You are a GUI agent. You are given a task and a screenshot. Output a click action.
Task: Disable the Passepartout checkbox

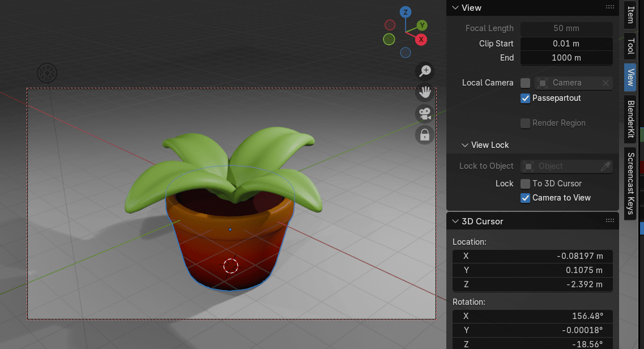pos(525,99)
